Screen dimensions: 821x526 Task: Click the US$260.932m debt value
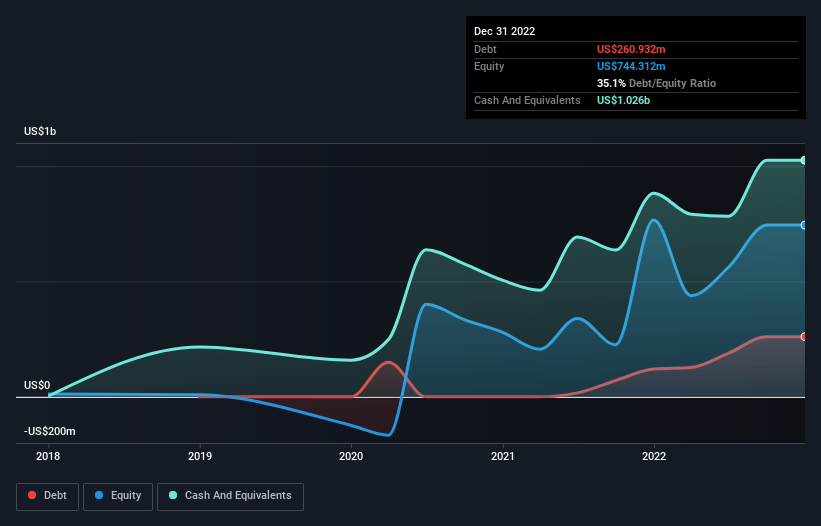point(631,49)
